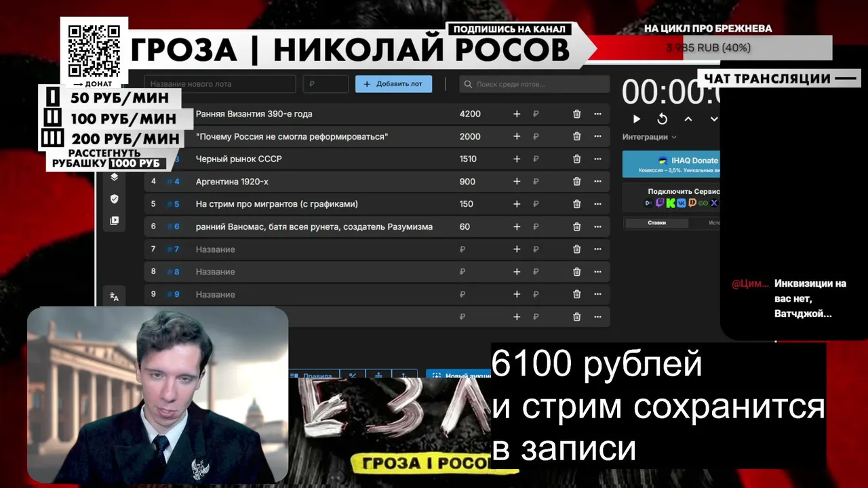868x488 pixels.
Task: Add money to the Ранняя Византия lot with plus
Action: tap(517, 114)
